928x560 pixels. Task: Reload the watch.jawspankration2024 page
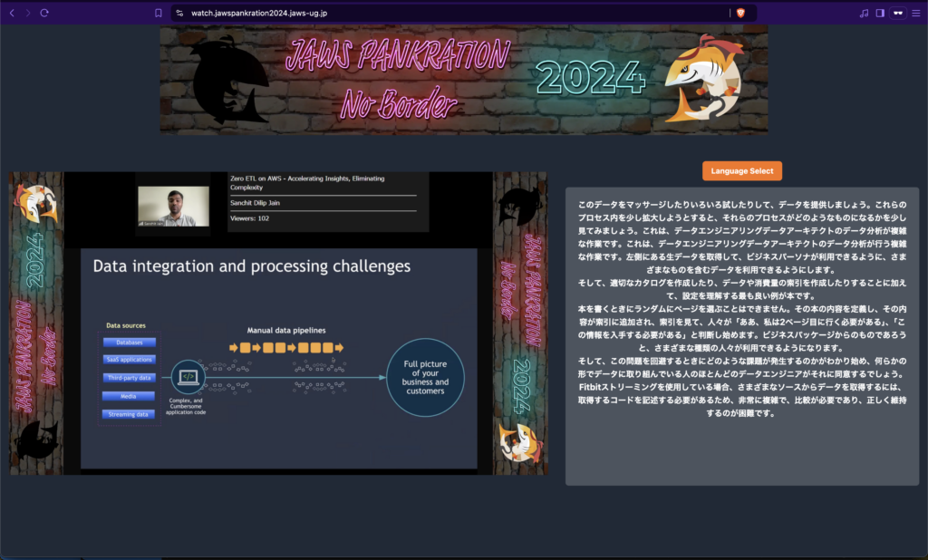tap(43, 13)
